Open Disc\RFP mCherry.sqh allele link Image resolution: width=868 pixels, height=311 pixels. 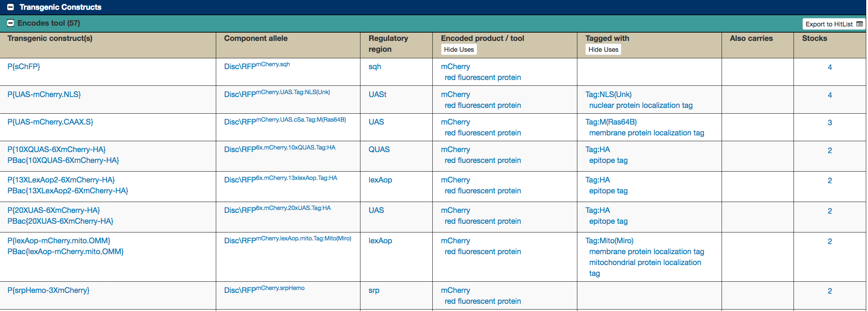[257, 66]
